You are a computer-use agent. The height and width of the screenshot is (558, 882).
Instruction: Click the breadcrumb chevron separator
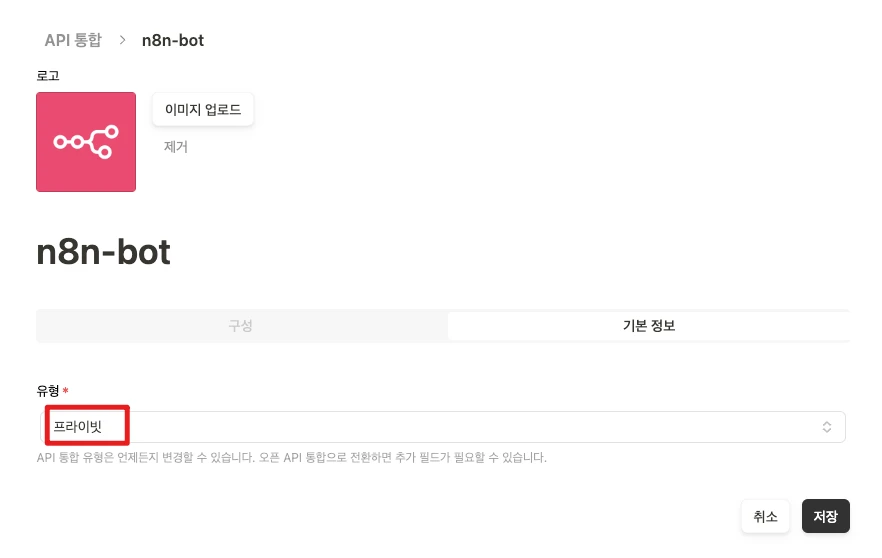122,40
